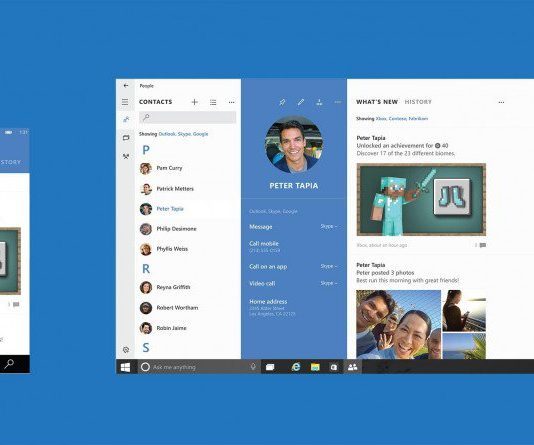
Task: Start a Video call with Peter
Action: tap(262, 283)
